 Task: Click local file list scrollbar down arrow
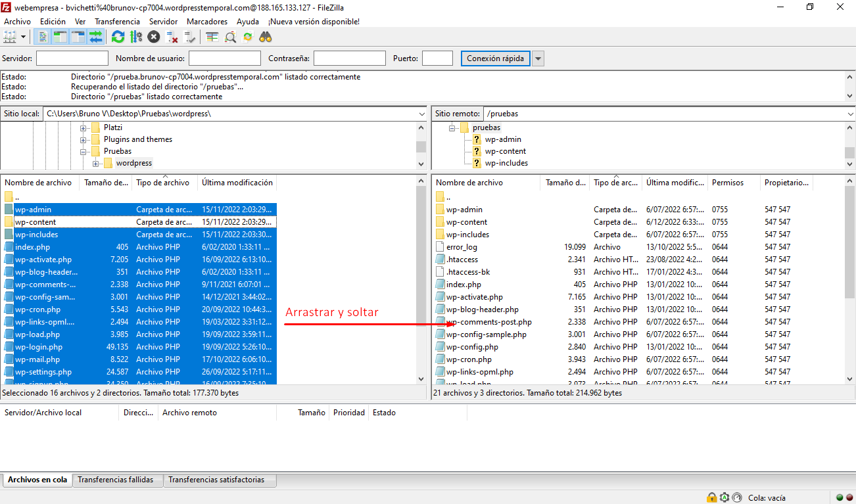[x=421, y=379]
